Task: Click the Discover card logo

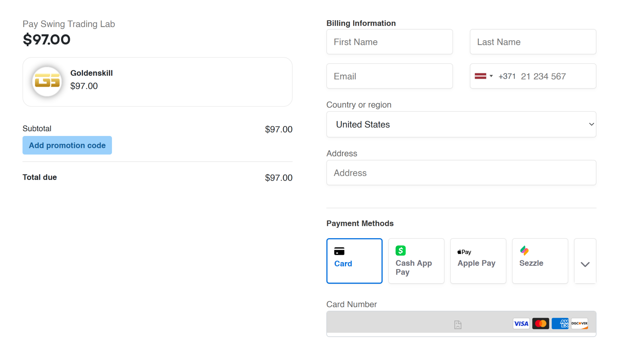Action: click(x=580, y=323)
